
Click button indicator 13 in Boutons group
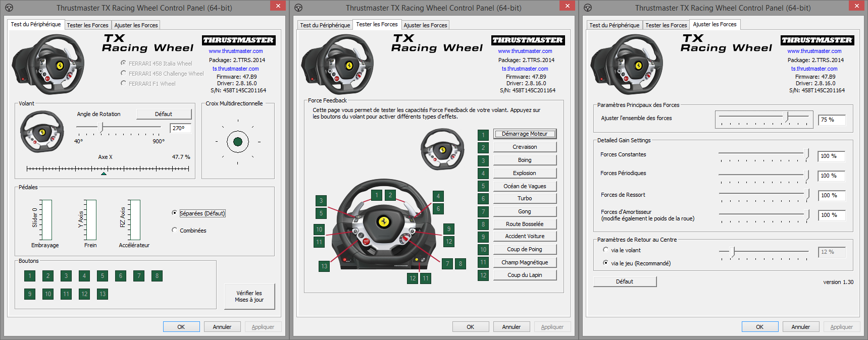click(x=103, y=294)
